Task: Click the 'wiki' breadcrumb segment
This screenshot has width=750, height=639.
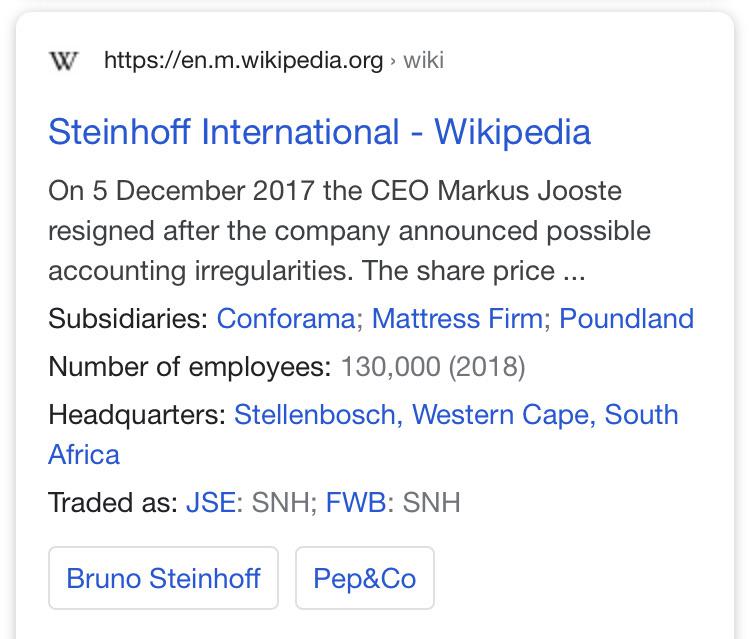Action: click(424, 61)
